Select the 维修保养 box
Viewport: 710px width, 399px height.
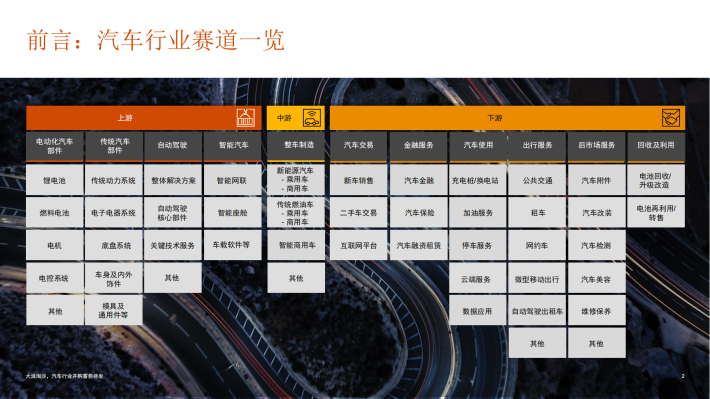tap(596, 311)
